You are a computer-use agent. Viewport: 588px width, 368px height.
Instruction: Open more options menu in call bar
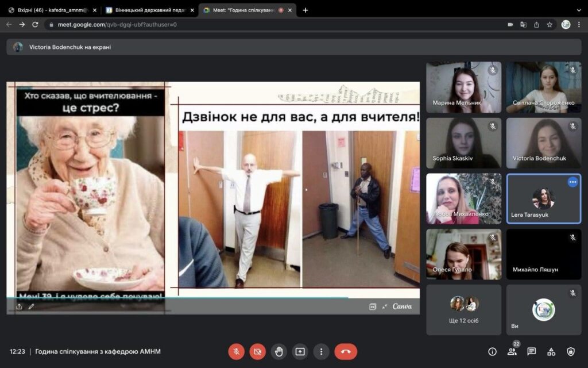click(x=321, y=352)
